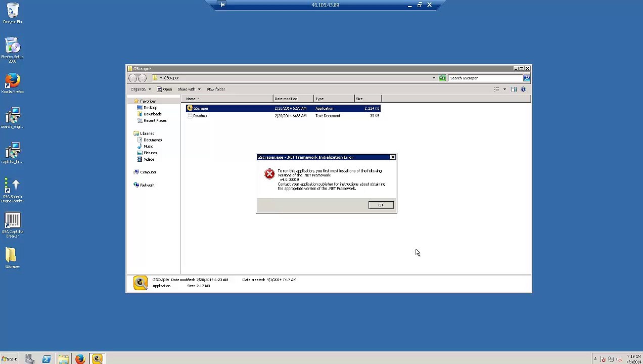643x364 pixels.
Task: Select the GSA Search Engine Ranker desktop icon
Action: (12, 190)
